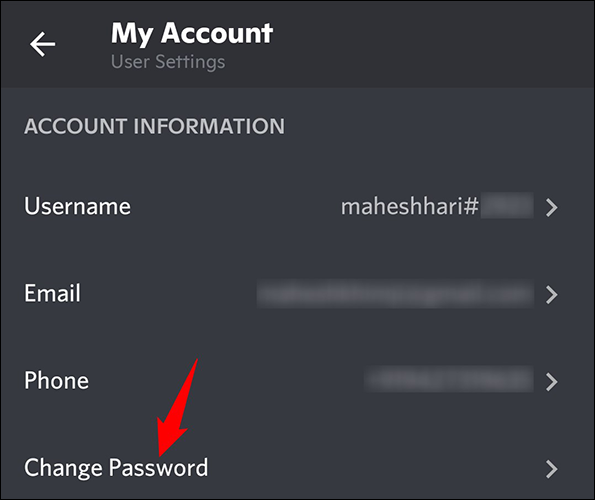
Task: Open the Username label entry
Action: 77,206
